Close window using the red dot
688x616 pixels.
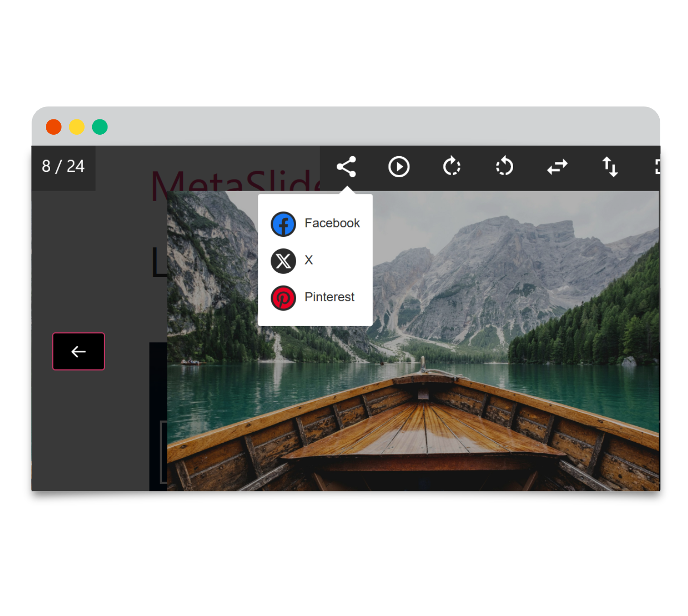coord(54,127)
